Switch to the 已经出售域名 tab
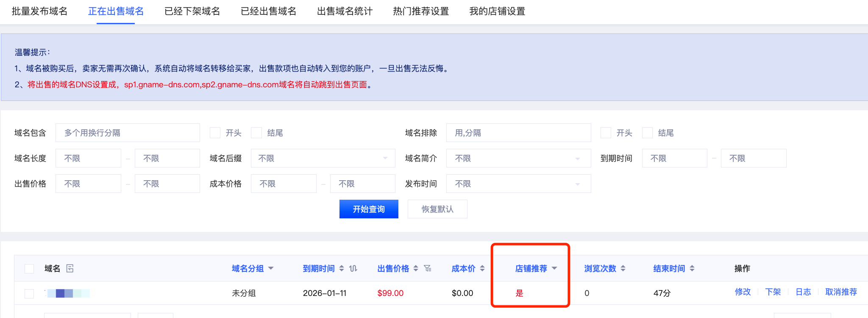The height and width of the screenshot is (318, 868). (268, 11)
